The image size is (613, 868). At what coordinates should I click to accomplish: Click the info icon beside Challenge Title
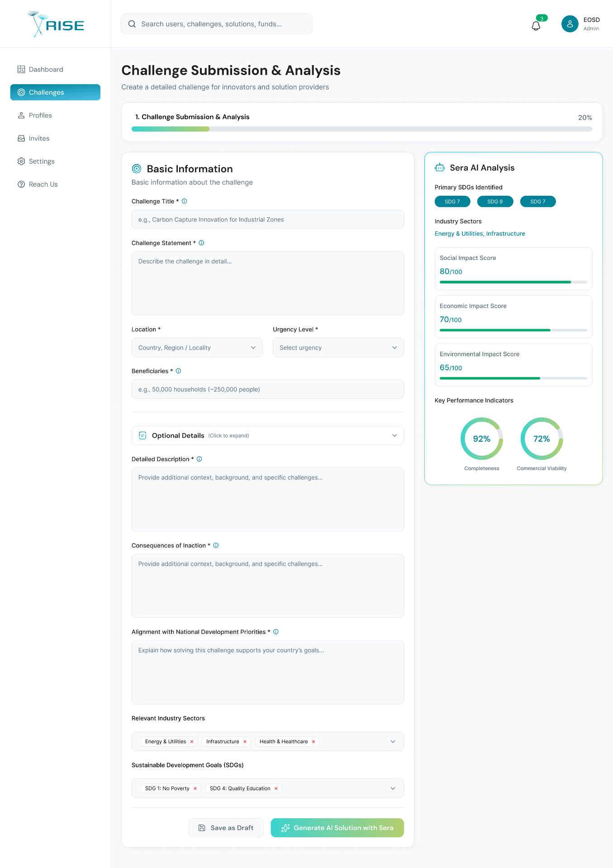click(x=185, y=201)
